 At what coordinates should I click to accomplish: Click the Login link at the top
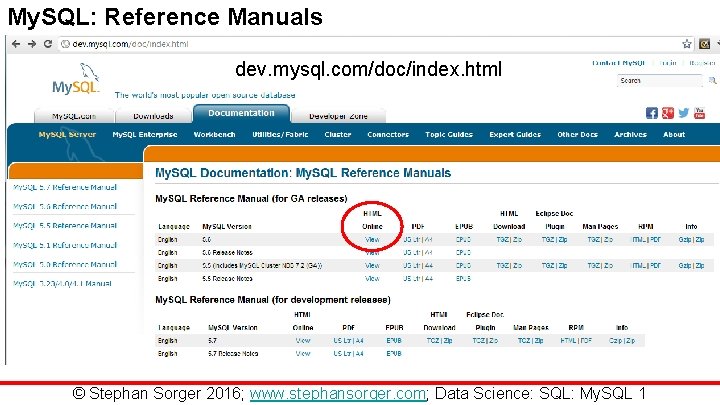coord(668,63)
